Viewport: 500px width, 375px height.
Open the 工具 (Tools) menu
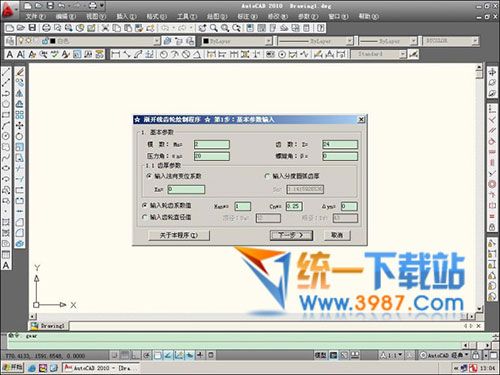click(x=187, y=16)
